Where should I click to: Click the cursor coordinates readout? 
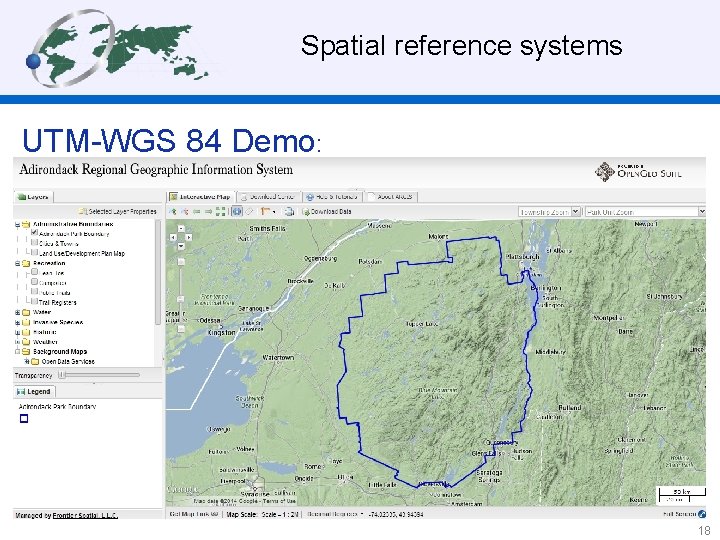pyautogui.click(x=396, y=514)
